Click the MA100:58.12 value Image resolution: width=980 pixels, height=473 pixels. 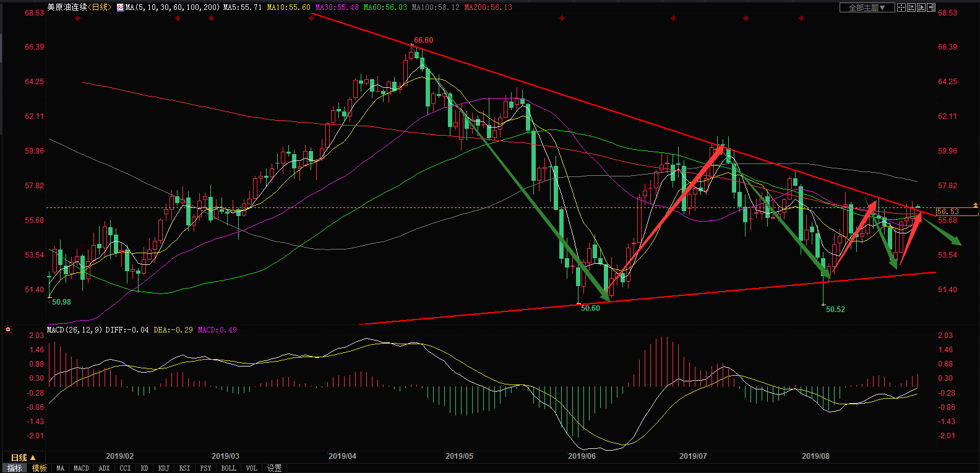point(436,7)
